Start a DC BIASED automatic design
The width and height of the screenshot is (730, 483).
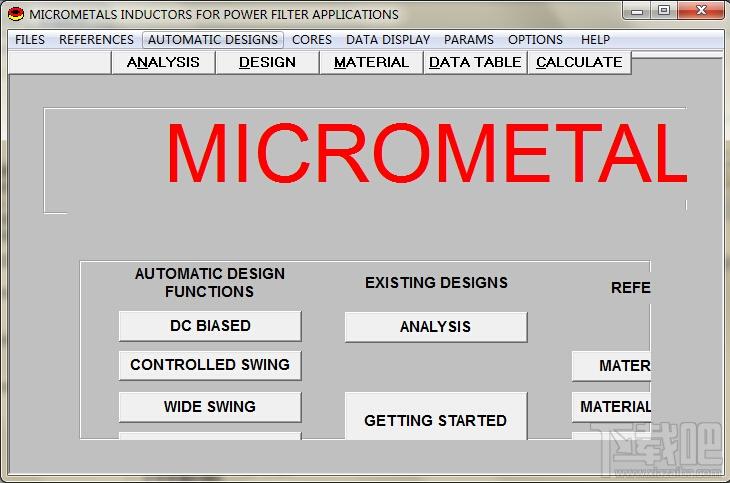pos(210,326)
